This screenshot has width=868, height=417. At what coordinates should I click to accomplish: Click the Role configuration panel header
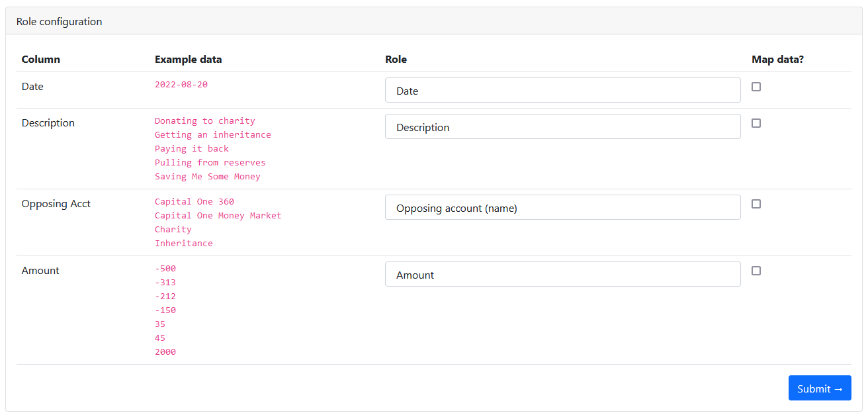59,21
